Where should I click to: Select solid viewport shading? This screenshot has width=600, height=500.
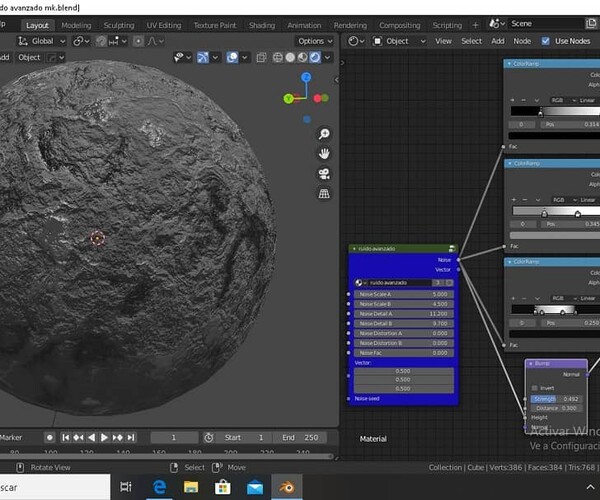click(x=290, y=57)
